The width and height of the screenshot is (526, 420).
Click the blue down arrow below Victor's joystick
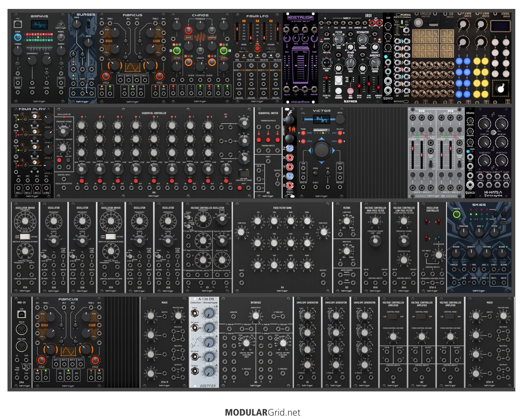322,163
